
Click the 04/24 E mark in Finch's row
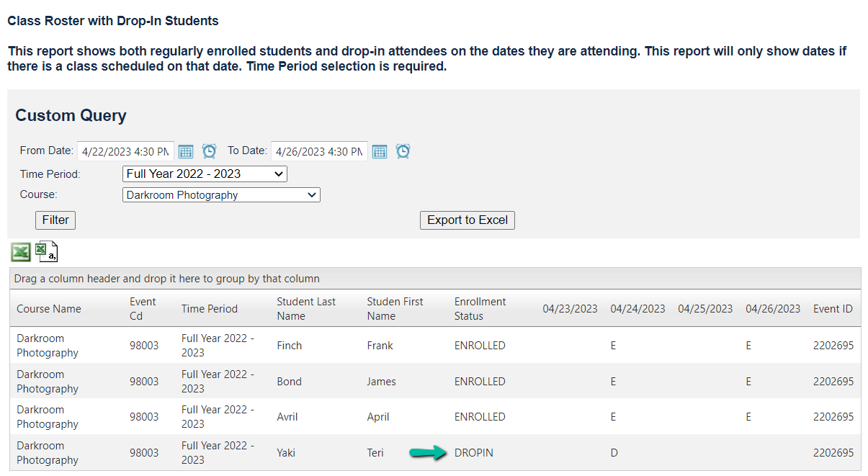point(613,345)
